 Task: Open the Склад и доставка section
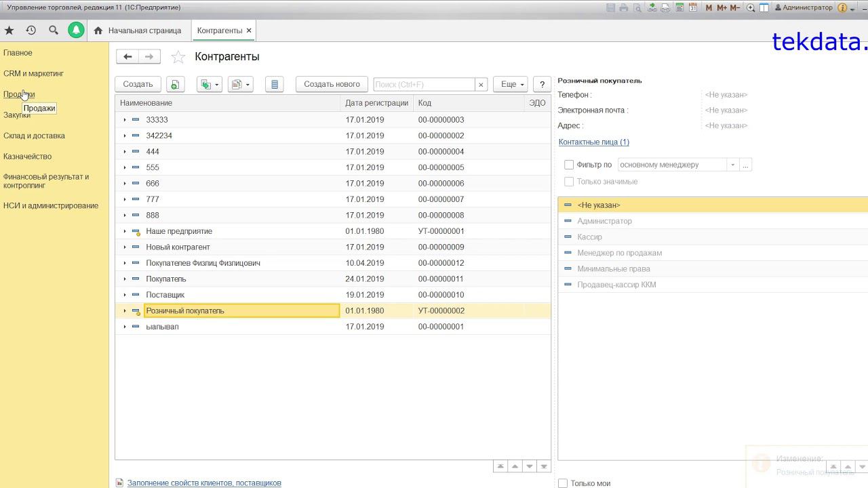pos(34,136)
